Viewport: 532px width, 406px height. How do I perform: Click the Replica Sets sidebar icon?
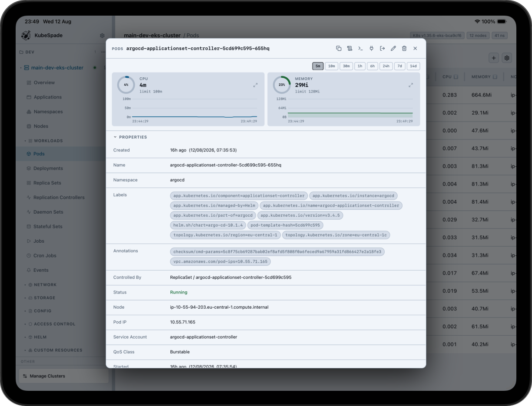coord(29,183)
